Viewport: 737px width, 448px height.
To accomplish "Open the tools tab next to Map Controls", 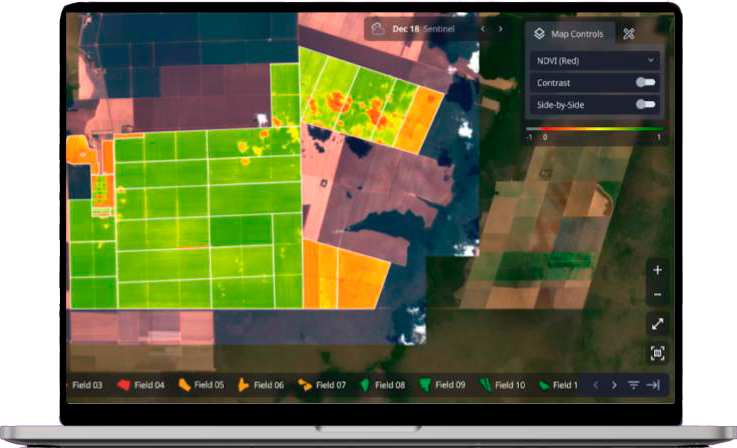I will click(629, 34).
